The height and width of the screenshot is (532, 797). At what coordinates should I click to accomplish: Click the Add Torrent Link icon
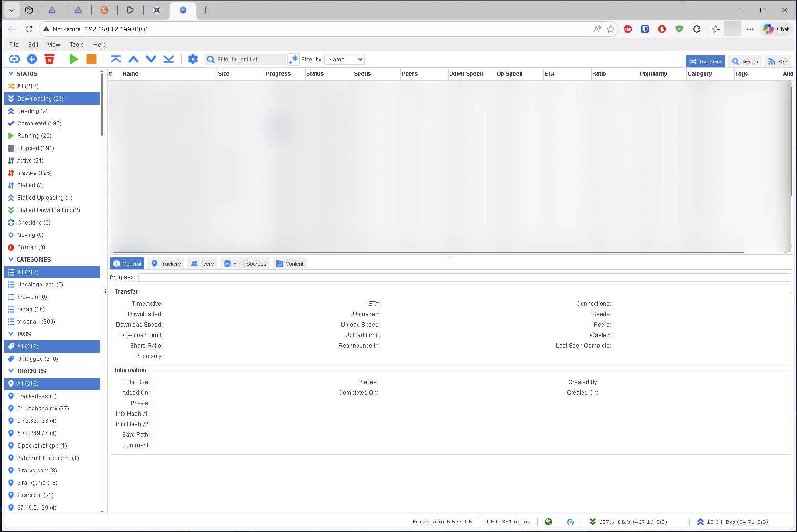pyautogui.click(x=14, y=59)
